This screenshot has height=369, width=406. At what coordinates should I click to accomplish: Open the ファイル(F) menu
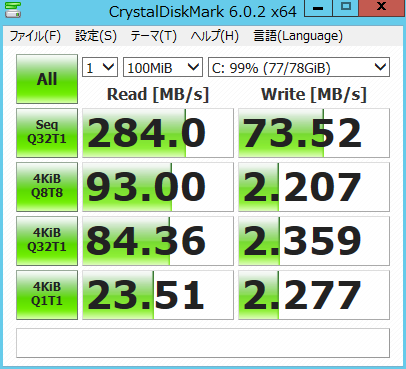[35, 36]
